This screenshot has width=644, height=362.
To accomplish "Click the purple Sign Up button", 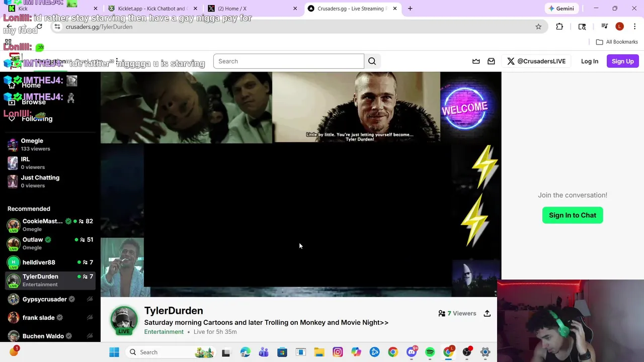I will 623,61.
